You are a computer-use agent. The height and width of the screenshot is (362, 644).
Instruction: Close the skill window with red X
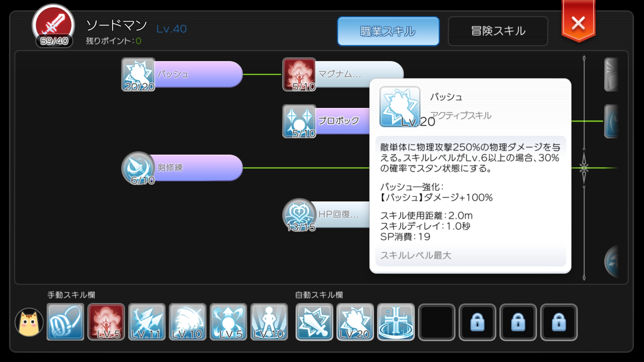coord(578,22)
